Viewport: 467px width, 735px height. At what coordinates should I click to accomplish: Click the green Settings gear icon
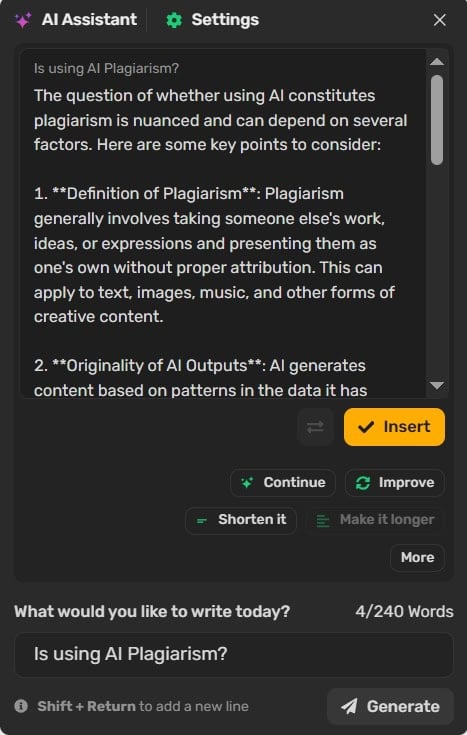point(174,20)
